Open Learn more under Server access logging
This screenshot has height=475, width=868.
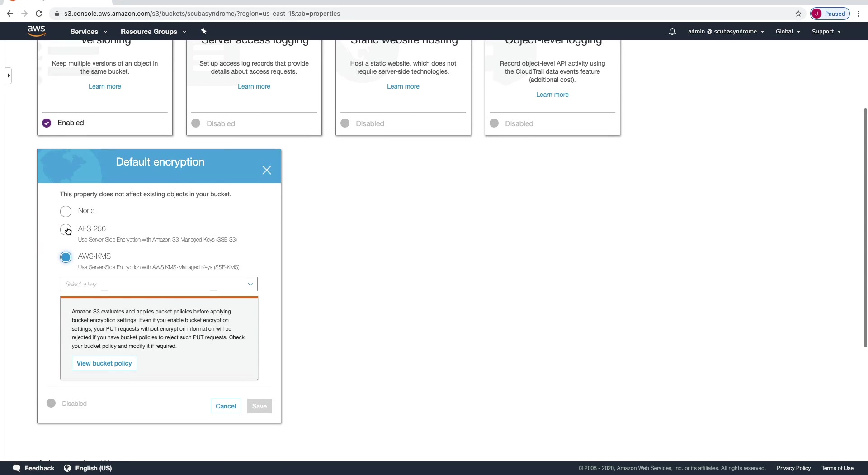[x=254, y=86]
